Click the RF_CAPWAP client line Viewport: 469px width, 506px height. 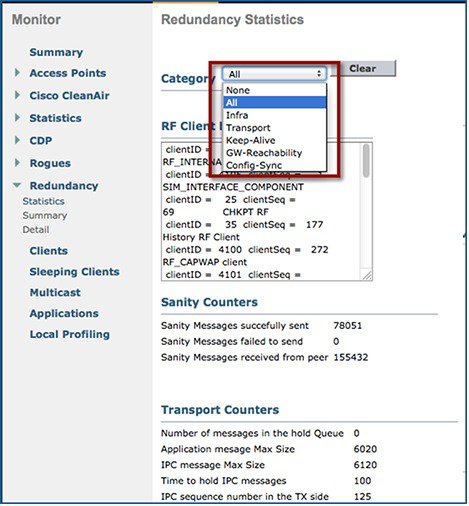205,262
